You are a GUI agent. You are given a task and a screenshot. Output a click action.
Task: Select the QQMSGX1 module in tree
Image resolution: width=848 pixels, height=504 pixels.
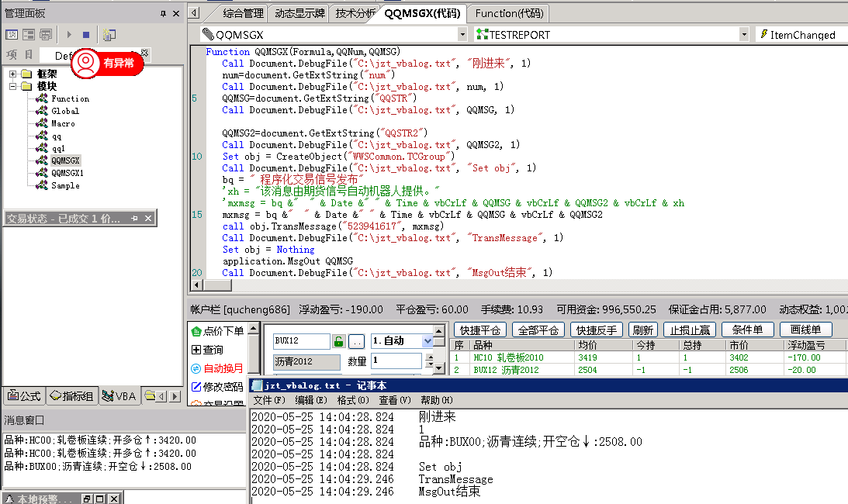[x=67, y=173]
